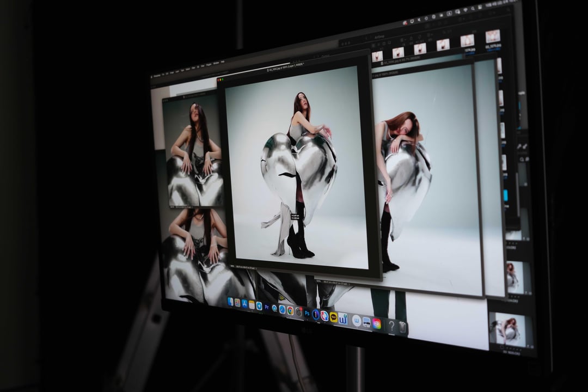Switch to Photoshop via dock icon
This screenshot has height=392, width=588.
pos(307,313)
